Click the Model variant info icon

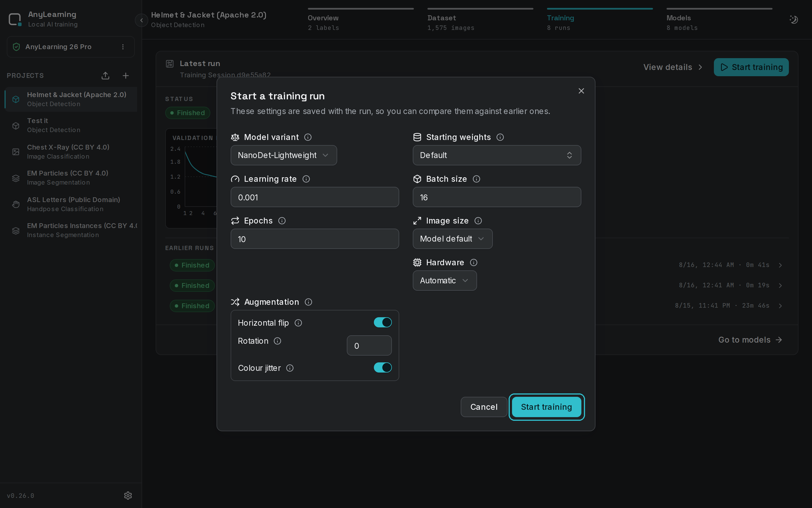[308, 137]
